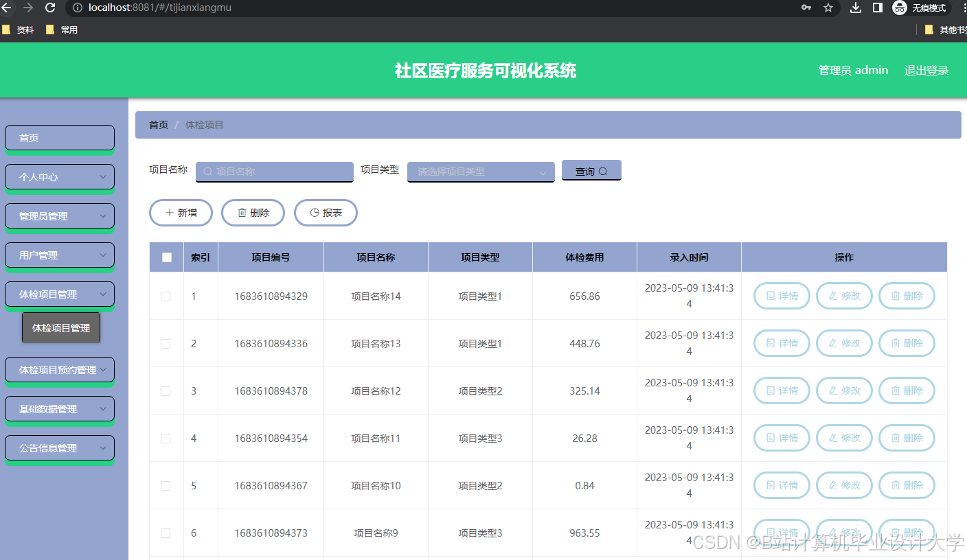The image size is (967, 560).
Task: Click 新增 button to add item
Action: [x=181, y=213]
